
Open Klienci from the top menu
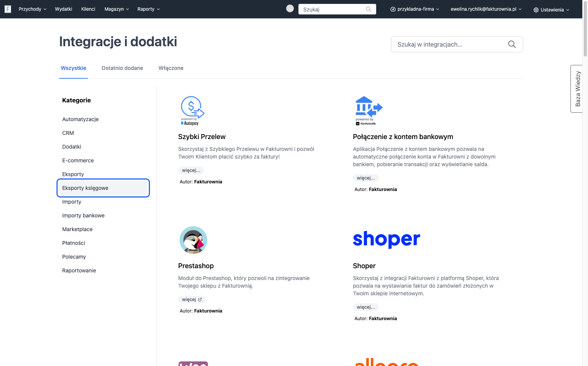pyautogui.click(x=88, y=9)
